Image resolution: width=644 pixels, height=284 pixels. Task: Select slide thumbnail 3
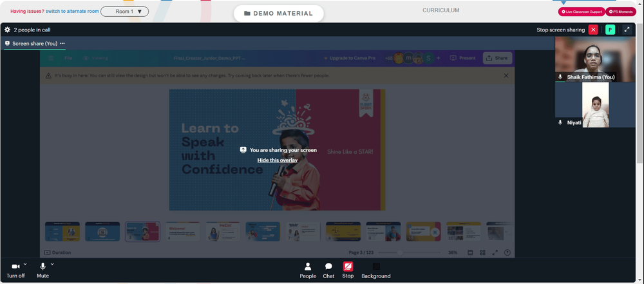coord(142,231)
